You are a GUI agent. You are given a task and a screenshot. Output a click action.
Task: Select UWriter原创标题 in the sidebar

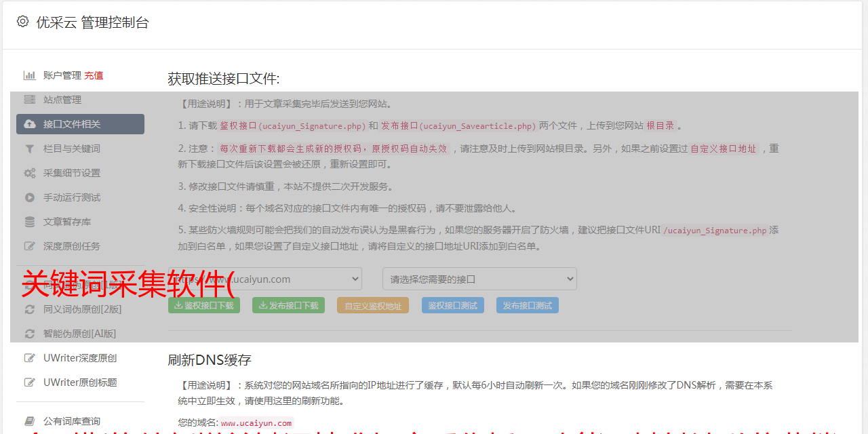pos(80,382)
